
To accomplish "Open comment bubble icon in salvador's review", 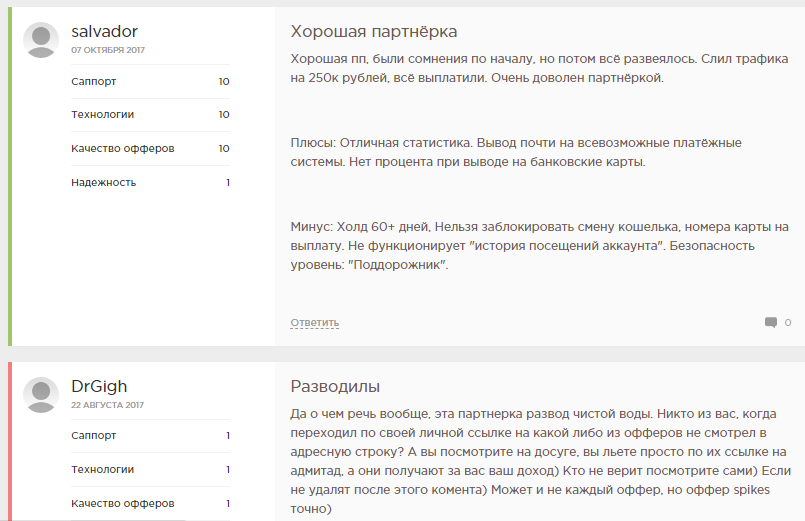I will tap(771, 322).
